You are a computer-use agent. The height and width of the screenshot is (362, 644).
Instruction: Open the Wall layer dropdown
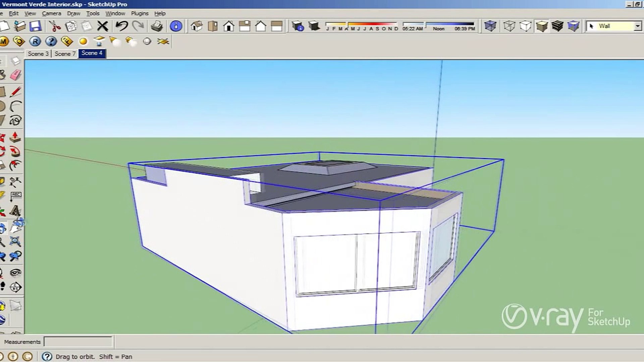[x=637, y=26]
